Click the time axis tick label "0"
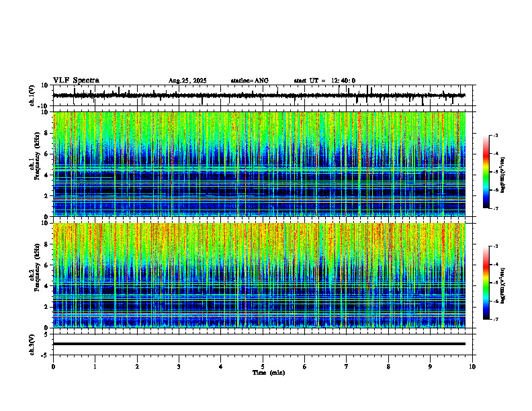 (53, 367)
